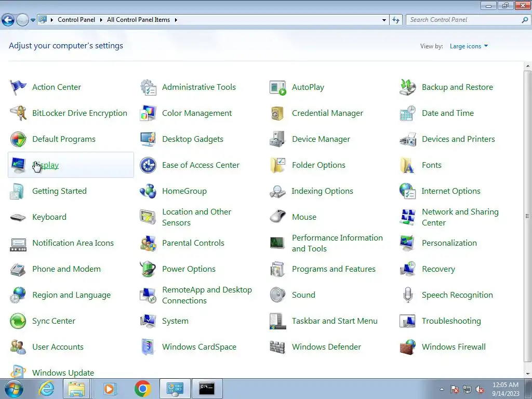Click BitLocker Drive Encryption key icon
Screen dimensions: 532x399
coord(18,113)
